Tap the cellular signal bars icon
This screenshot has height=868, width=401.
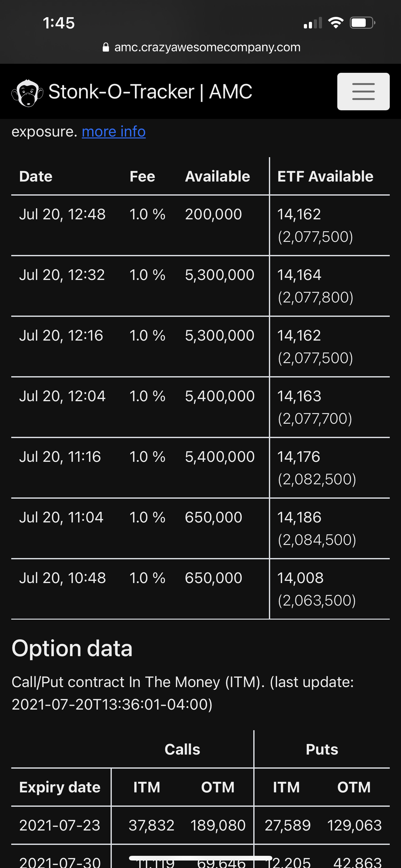click(312, 23)
